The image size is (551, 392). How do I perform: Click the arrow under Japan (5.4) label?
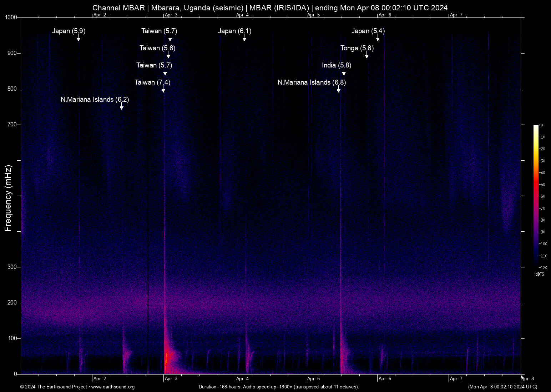(378, 39)
